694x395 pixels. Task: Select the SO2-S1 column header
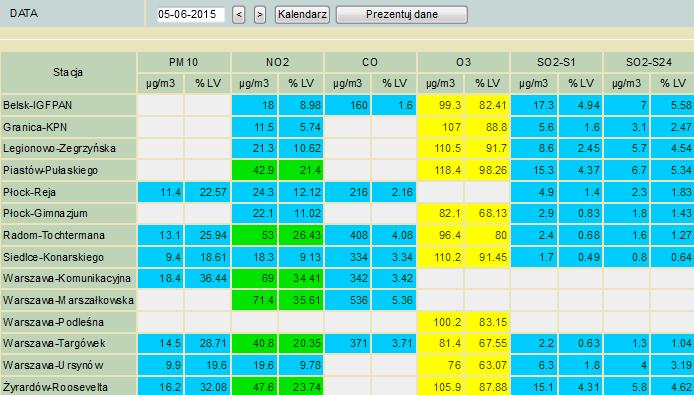pos(556,62)
